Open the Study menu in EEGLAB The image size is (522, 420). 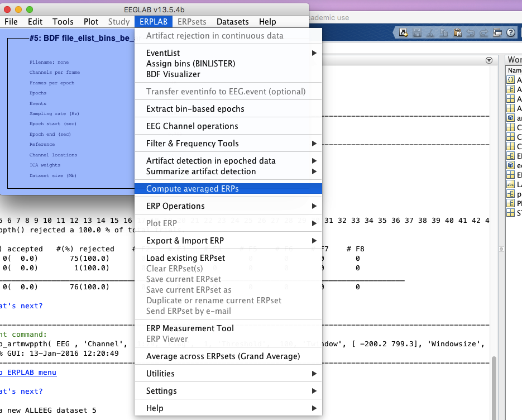[119, 22]
